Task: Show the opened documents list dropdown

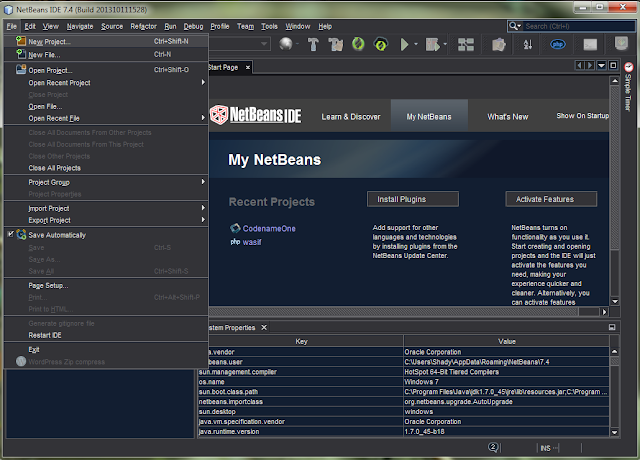Action: coord(602,65)
